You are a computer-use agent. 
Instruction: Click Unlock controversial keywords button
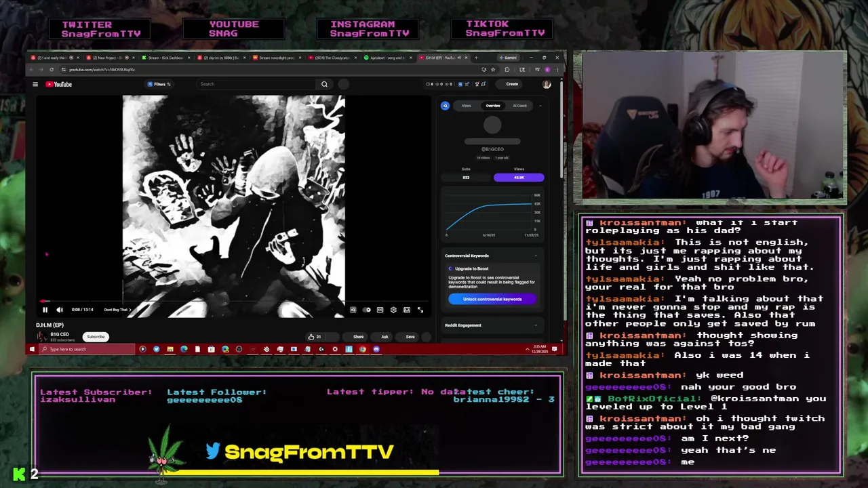pos(492,299)
